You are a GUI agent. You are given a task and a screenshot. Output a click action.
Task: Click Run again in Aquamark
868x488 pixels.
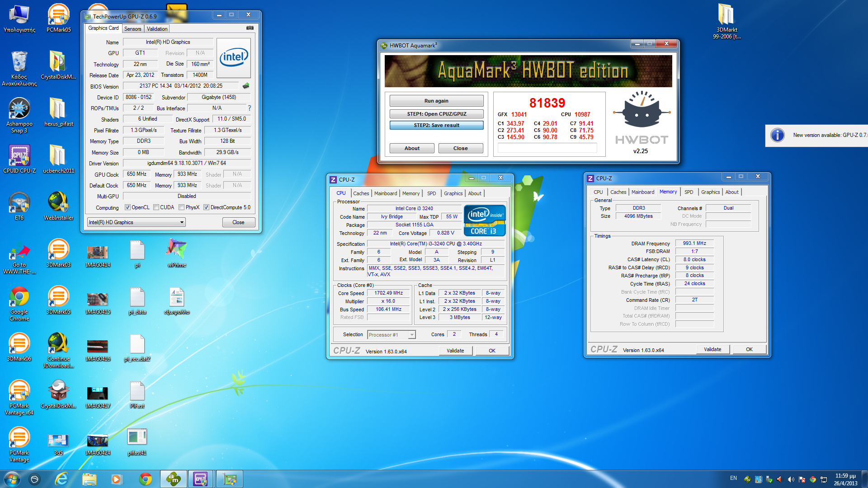coord(436,101)
